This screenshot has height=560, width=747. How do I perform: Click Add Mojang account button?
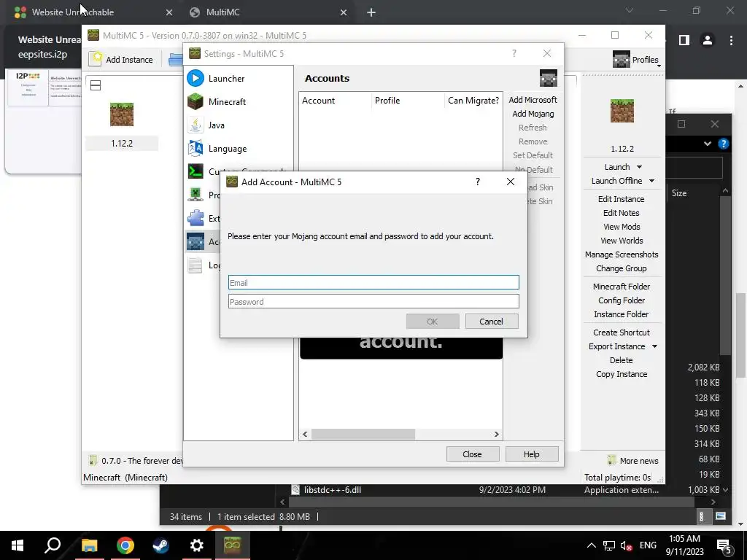(x=533, y=114)
